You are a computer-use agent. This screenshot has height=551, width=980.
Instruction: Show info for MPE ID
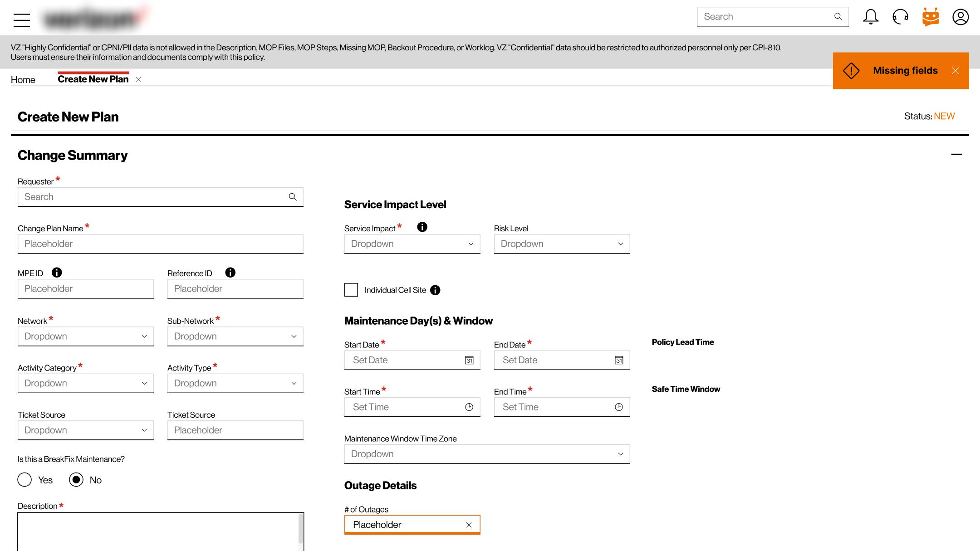pyautogui.click(x=57, y=273)
